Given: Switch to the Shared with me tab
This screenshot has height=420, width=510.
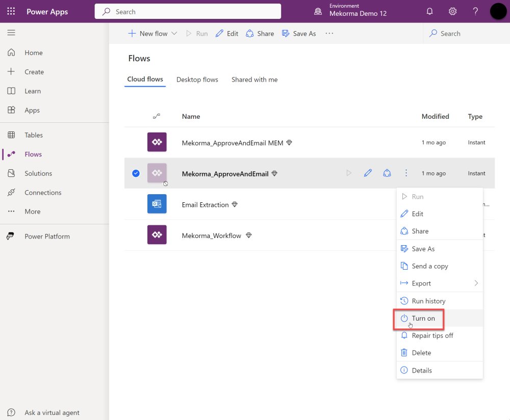Looking at the screenshot, I should [254, 80].
